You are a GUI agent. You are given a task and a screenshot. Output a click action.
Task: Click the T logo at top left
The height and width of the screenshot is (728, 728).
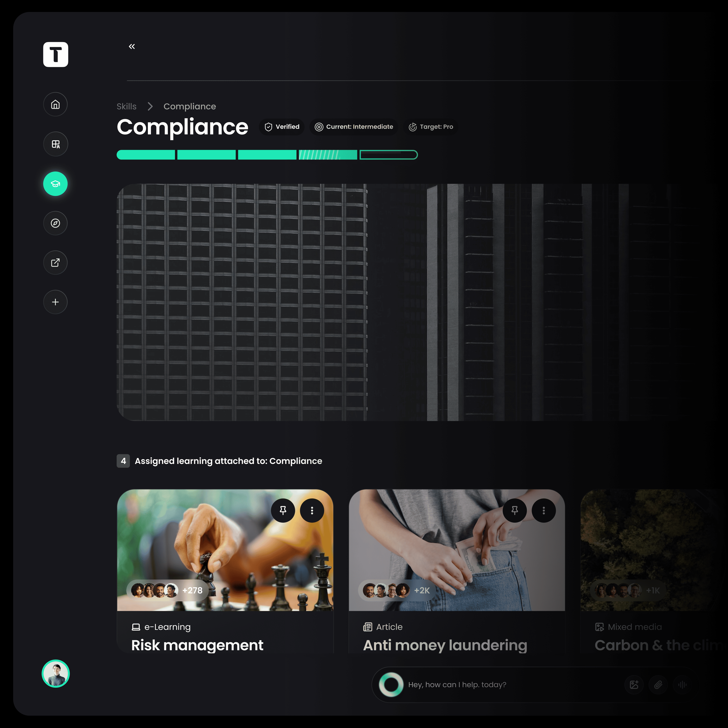(x=55, y=55)
